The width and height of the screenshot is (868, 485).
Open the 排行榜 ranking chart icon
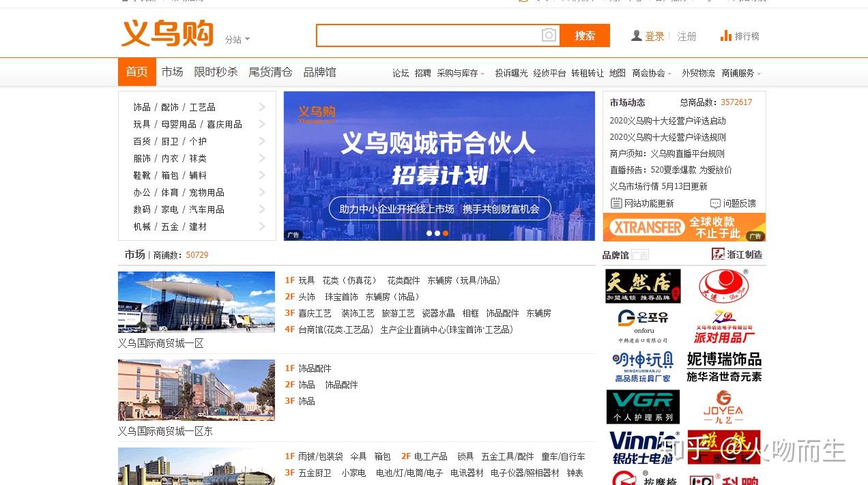726,35
